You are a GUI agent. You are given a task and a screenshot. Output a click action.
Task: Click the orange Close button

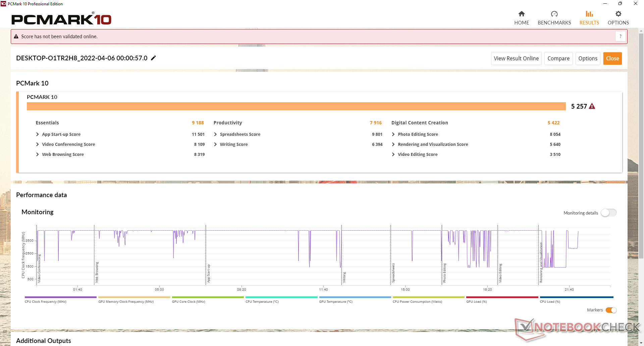coord(612,58)
